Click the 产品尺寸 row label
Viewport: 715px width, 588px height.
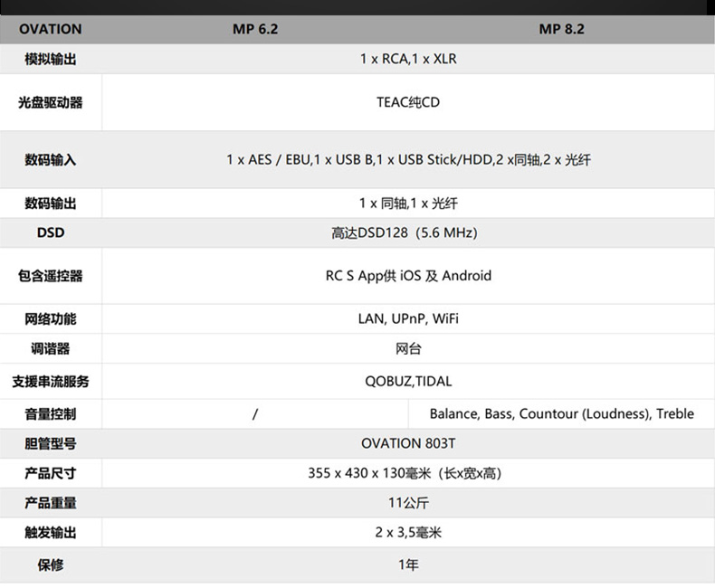pos(50,474)
